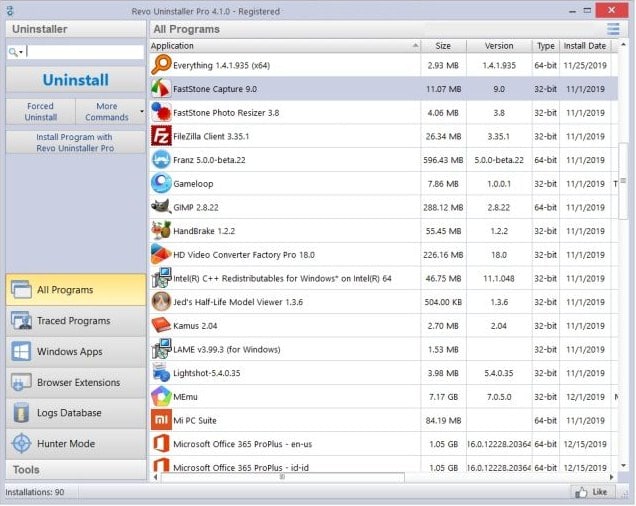Sort the list by Size column
The width and height of the screenshot is (636, 506).
point(443,46)
